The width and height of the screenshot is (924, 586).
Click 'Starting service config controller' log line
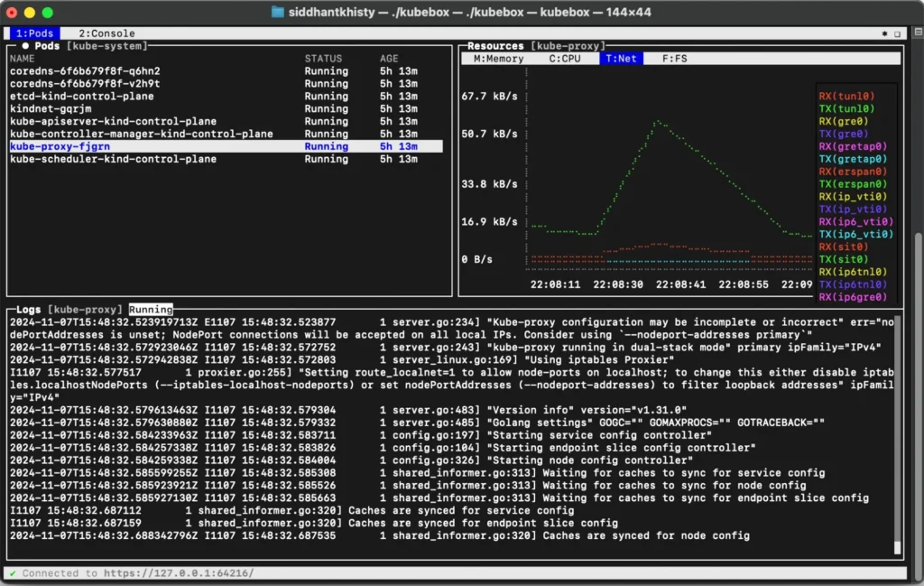point(361,435)
